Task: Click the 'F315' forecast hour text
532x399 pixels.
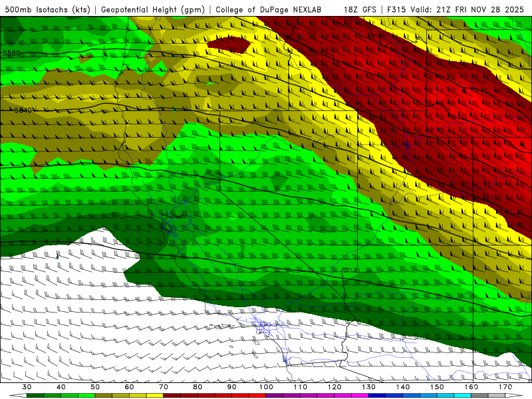Action: pyautogui.click(x=397, y=9)
